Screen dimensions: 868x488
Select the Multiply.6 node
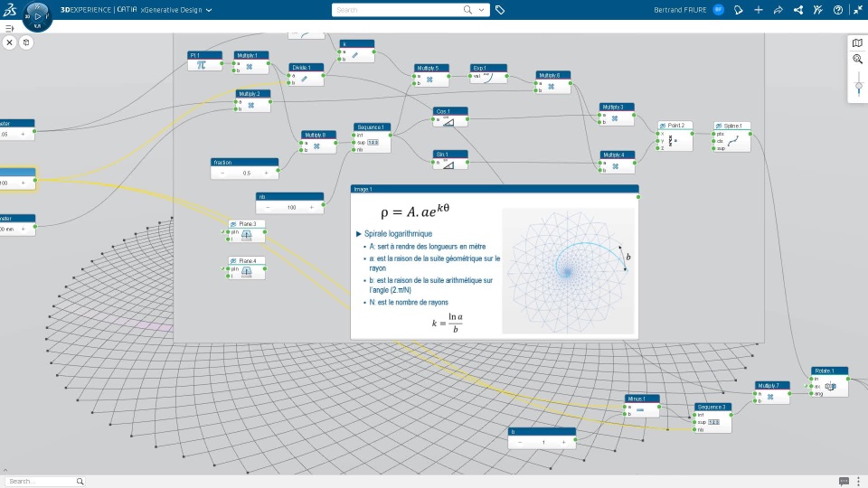553,82
